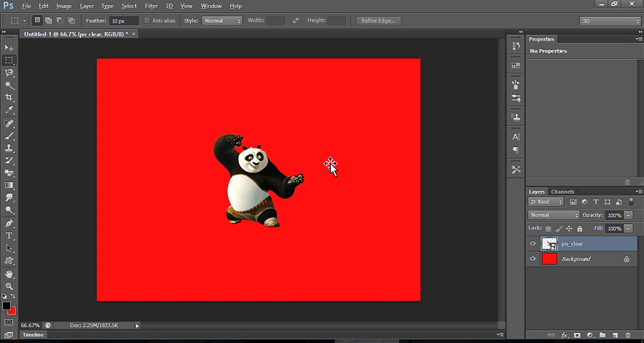Select the Dodge tool
This screenshot has height=343, width=644.
click(x=9, y=210)
